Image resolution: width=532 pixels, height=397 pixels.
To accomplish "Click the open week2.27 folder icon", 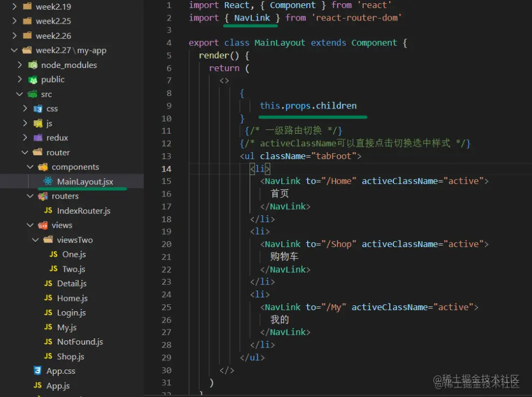I will [27, 50].
